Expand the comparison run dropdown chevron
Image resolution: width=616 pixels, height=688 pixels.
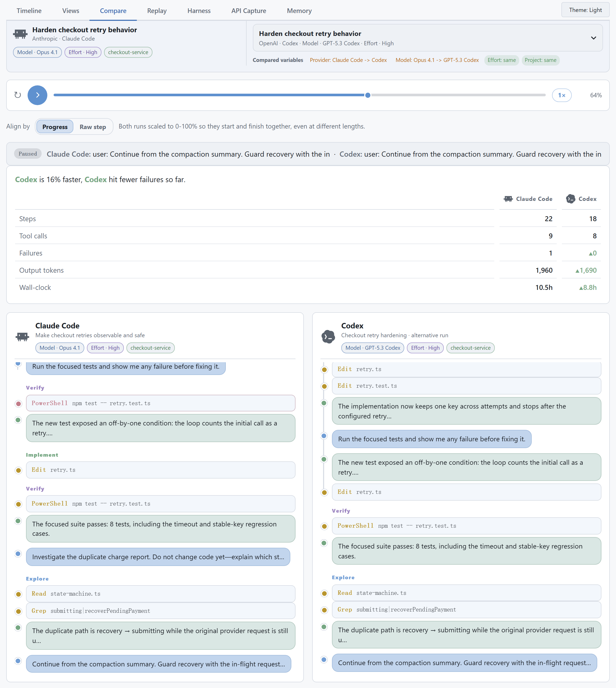point(593,38)
